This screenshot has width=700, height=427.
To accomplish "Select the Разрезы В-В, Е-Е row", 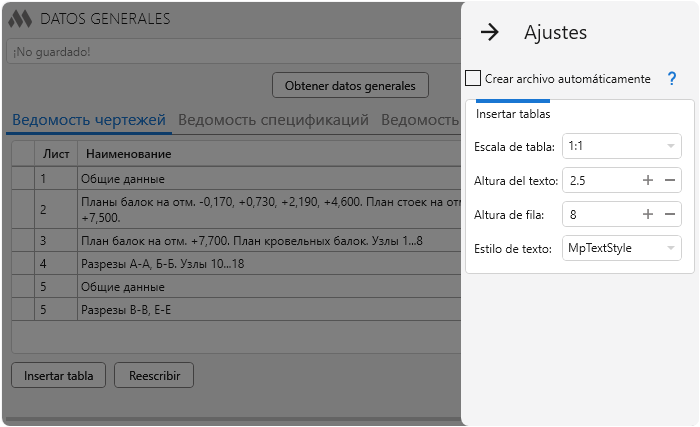I will point(130,310).
